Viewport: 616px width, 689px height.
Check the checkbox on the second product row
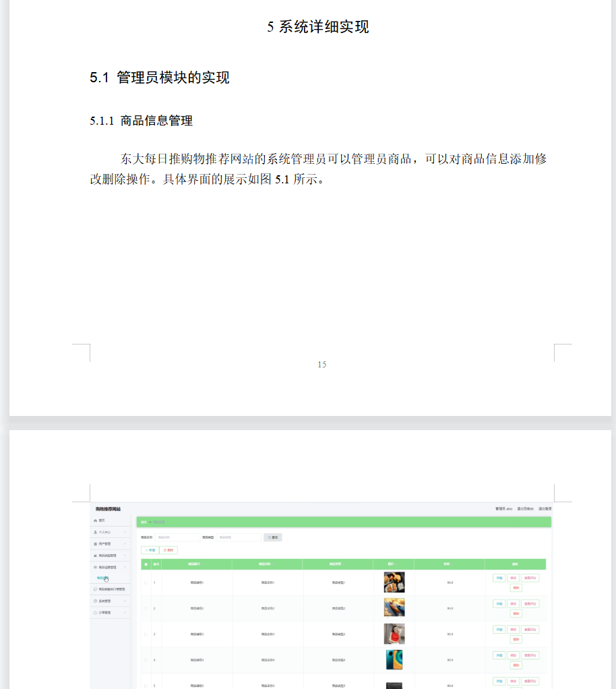tap(146, 608)
